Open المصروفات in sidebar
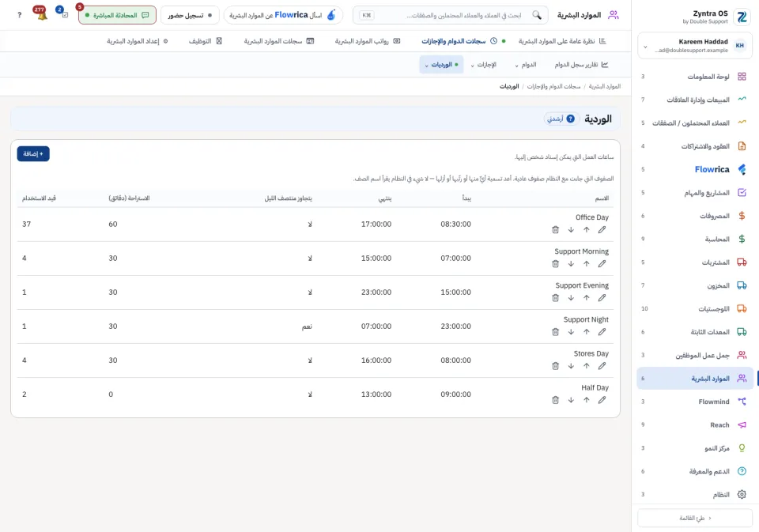This screenshot has width=759, height=532. (695, 216)
